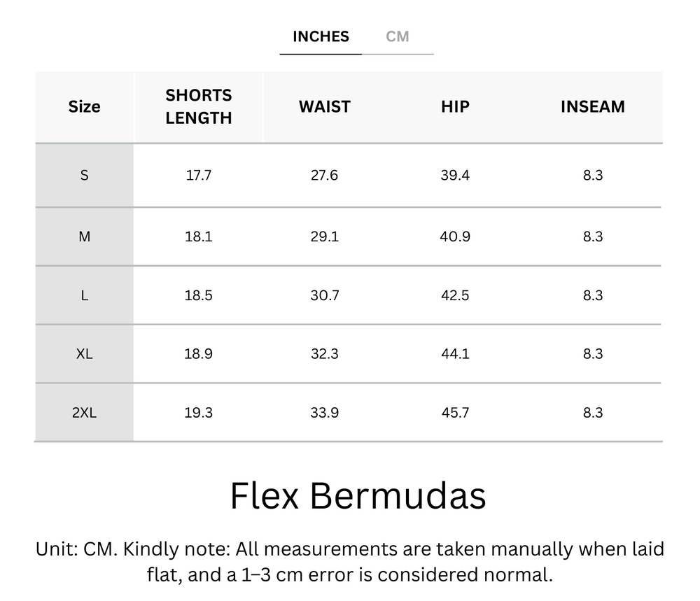Select size XL row label
Screen dimensions: 700x601
(x=84, y=354)
